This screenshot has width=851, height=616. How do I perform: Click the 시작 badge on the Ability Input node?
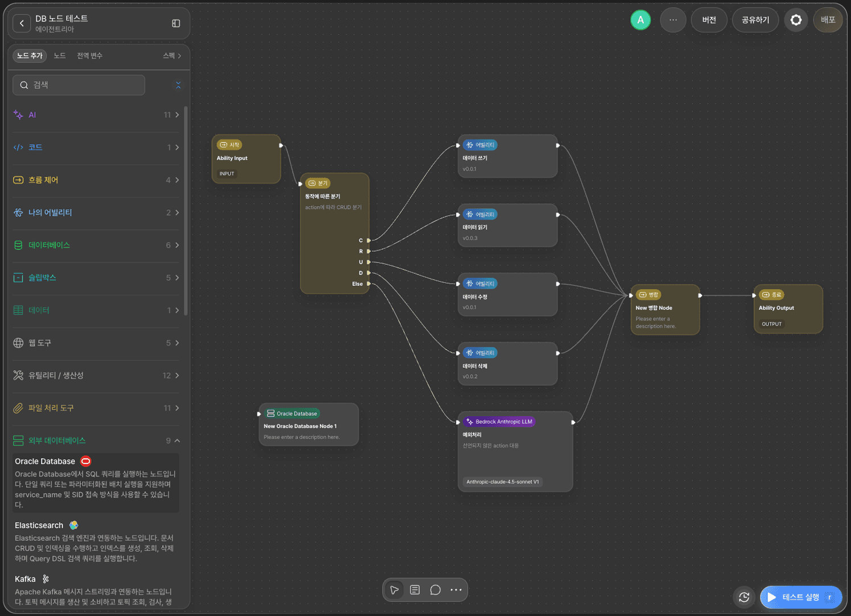229,145
